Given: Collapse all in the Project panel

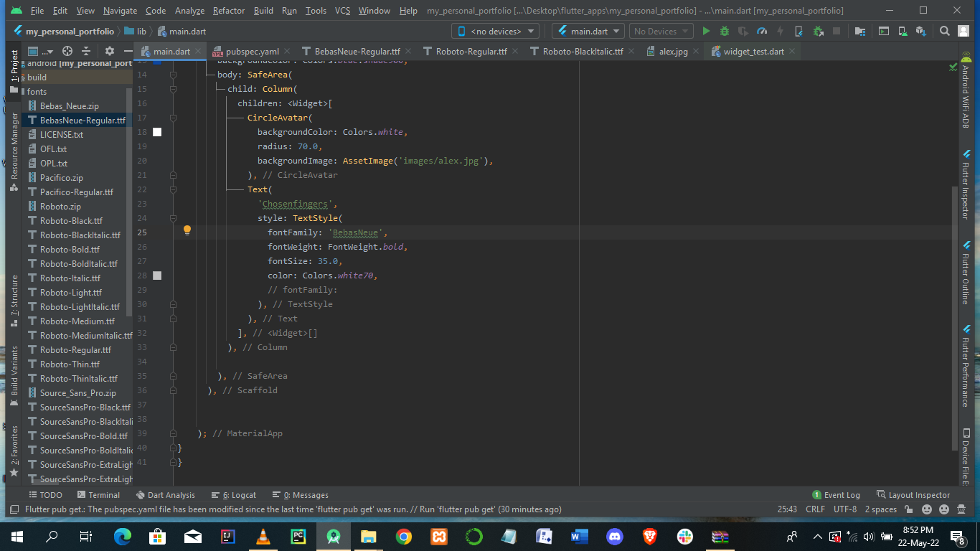Looking at the screenshot, I should pos(86,51).
